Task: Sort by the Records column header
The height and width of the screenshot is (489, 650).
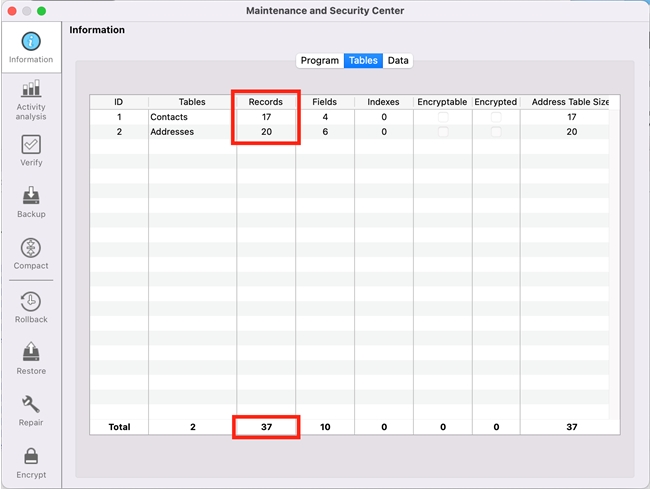Action: tap(266, 102)
